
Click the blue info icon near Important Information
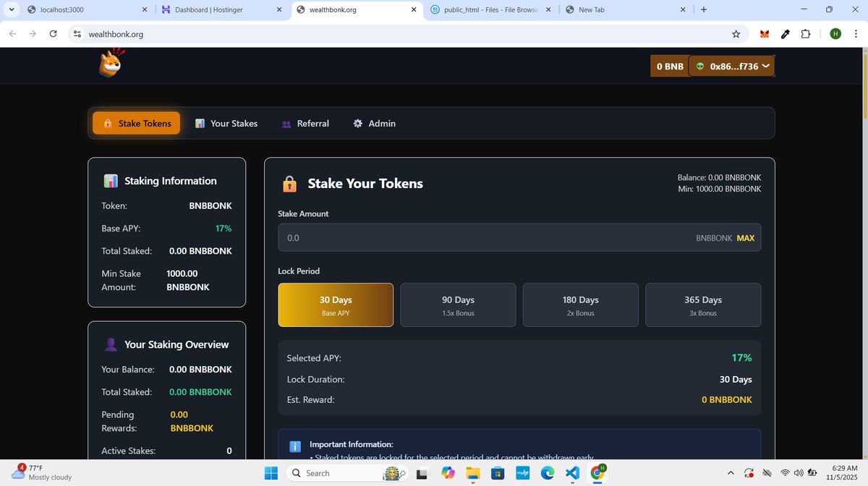tap(295, 446)
